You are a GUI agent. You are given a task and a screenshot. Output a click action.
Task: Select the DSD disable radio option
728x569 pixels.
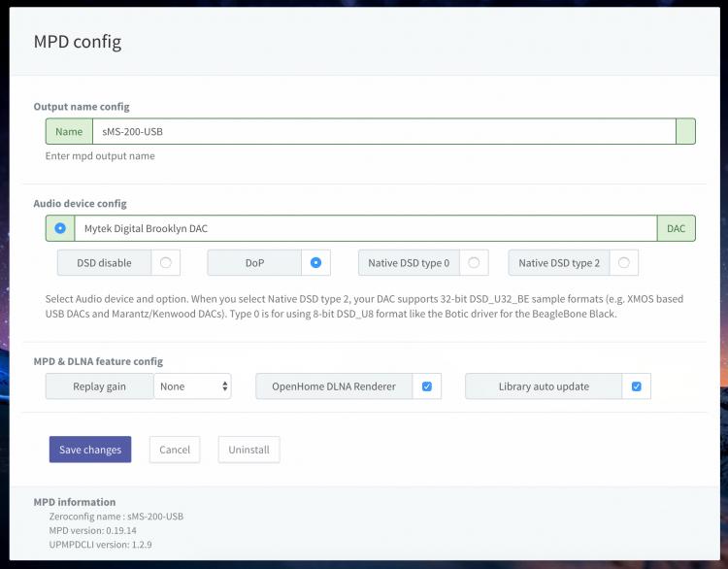point(166,262)
